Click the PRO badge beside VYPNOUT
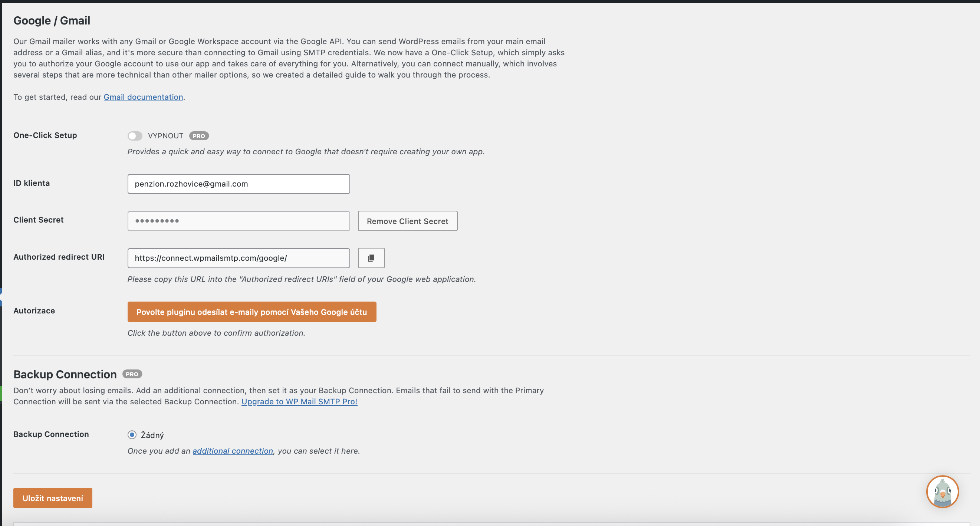 198,136
